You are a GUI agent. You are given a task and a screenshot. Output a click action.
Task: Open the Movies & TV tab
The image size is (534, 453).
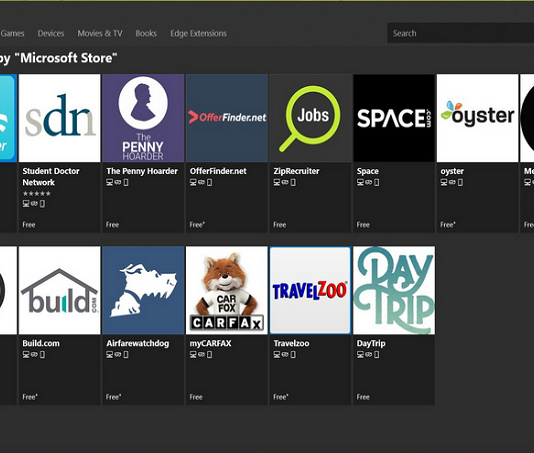click(100, 33)
